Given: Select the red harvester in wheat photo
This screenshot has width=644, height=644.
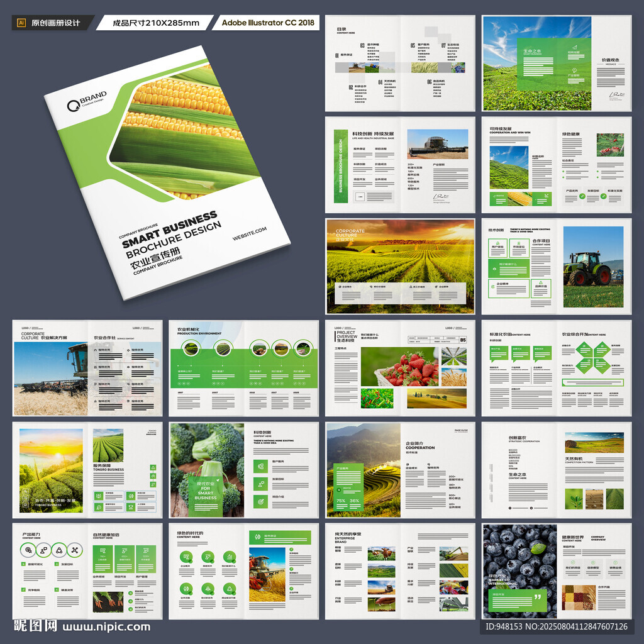Looking at the screenshot, I should [x=267, y=574].
